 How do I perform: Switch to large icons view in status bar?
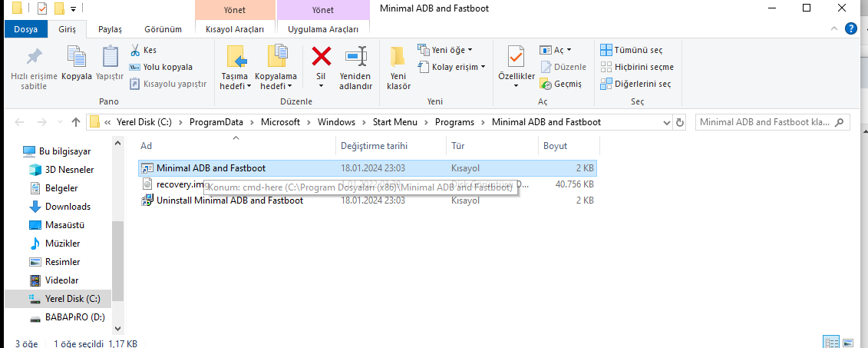tap(848, 343)
